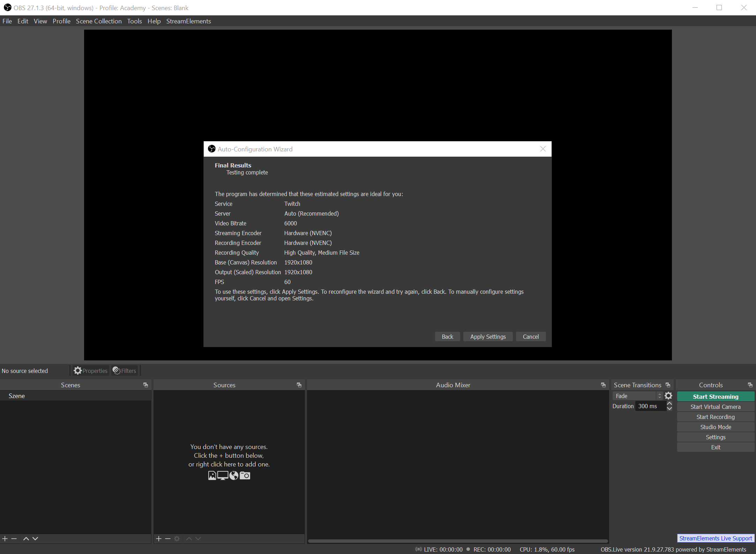Click the Properties panel icon
The height and width of the screenshot is (554, 756).
click(77, 370)
